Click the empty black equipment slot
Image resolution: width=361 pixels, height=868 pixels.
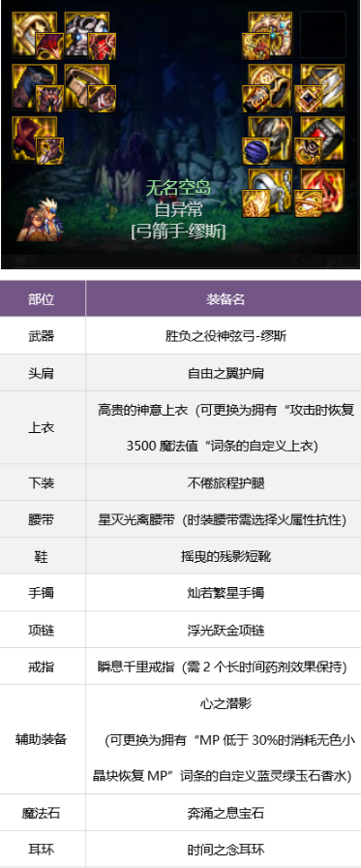(x=322, y=34)
